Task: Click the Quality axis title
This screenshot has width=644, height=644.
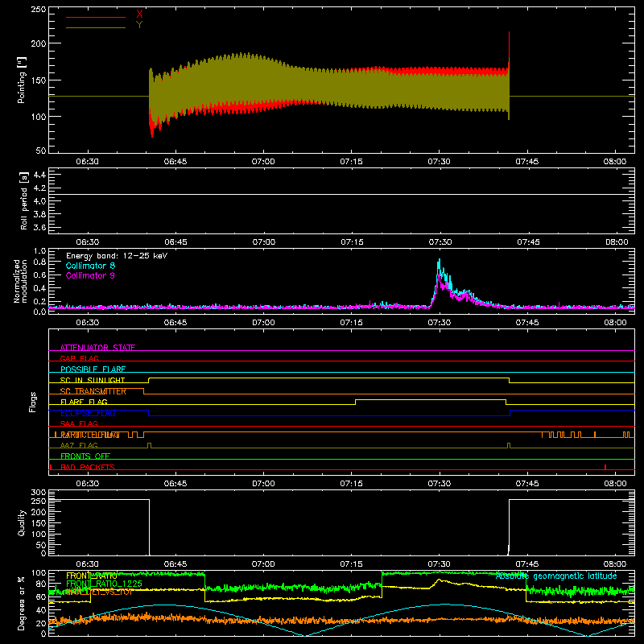Action: click(22, 522)
